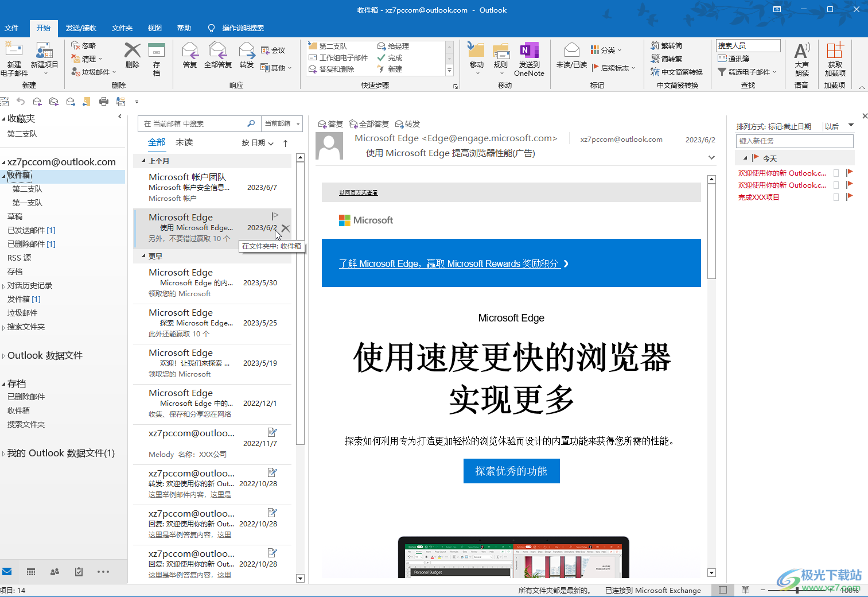Switch to the 视图 ribbon tab
The height and width of the screenshot is (597, 868).
coord(155,28)
